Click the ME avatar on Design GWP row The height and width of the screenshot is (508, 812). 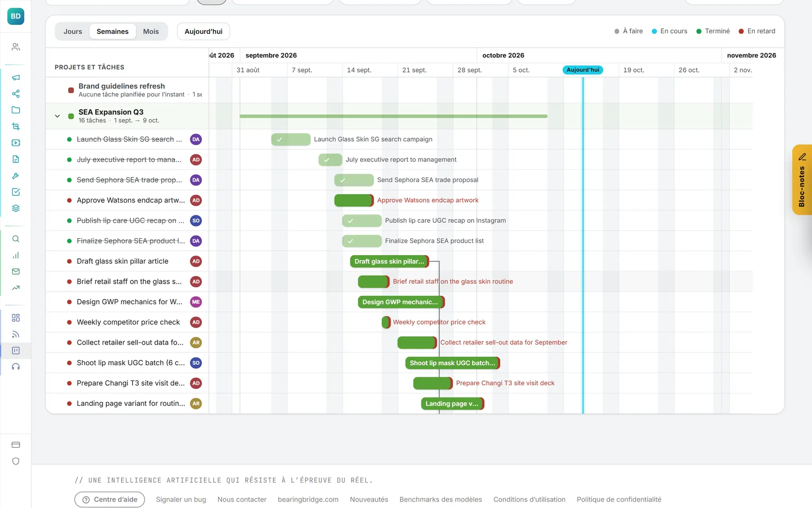196,302
